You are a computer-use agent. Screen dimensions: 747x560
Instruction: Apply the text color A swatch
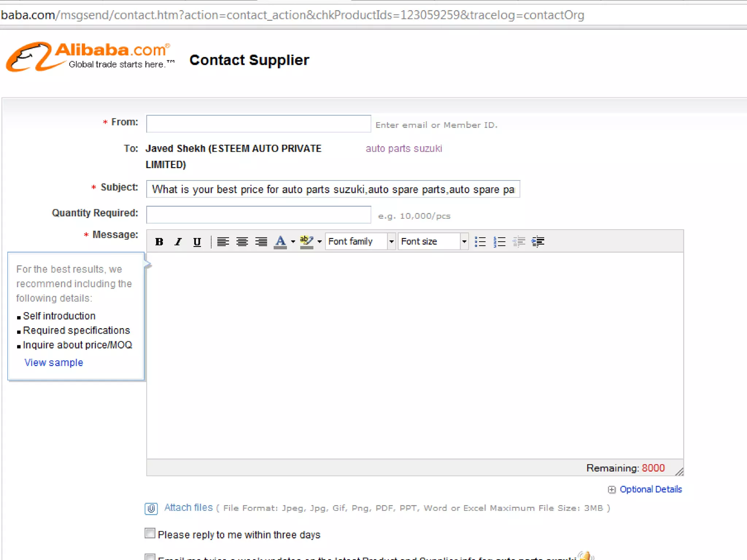[x=280, y=242]
